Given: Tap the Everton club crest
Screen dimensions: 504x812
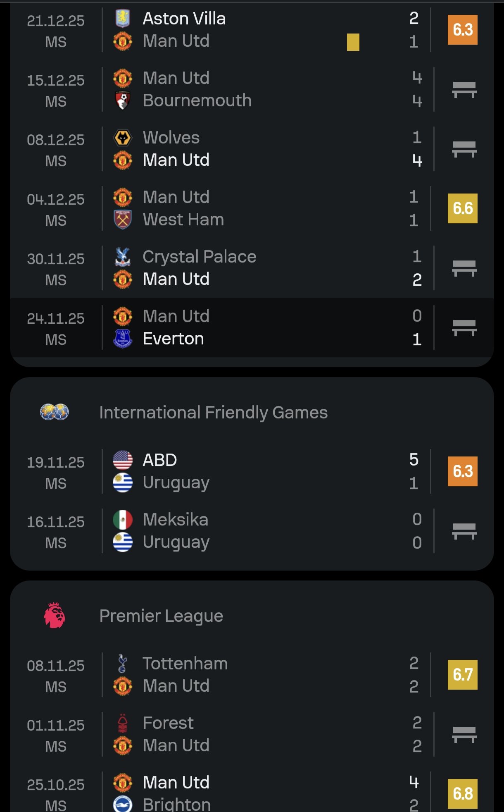Looking at the screenshot, I should pos(122,339).
